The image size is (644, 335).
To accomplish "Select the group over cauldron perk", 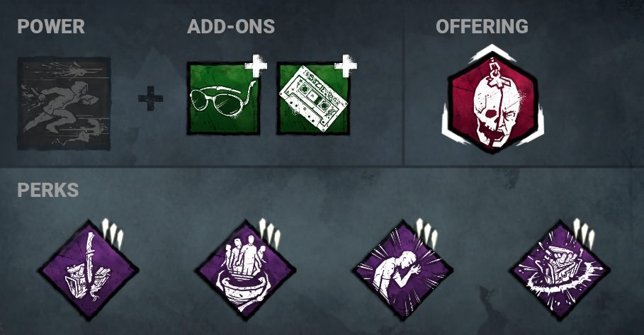I will coord(245,270).
